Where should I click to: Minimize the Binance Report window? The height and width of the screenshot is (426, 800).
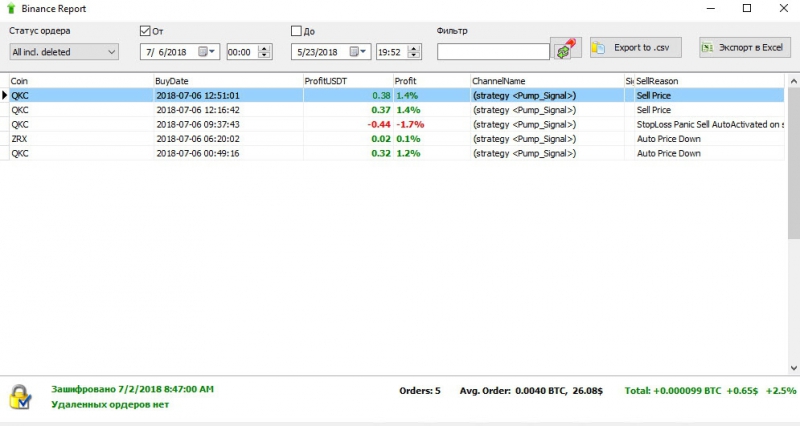(x=710, y=8)
